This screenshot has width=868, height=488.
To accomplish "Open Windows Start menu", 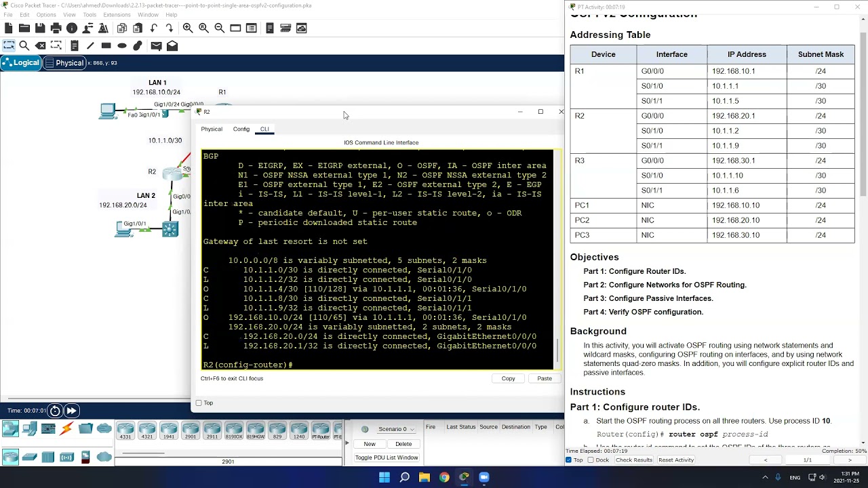I will click(x=384, y=477).
